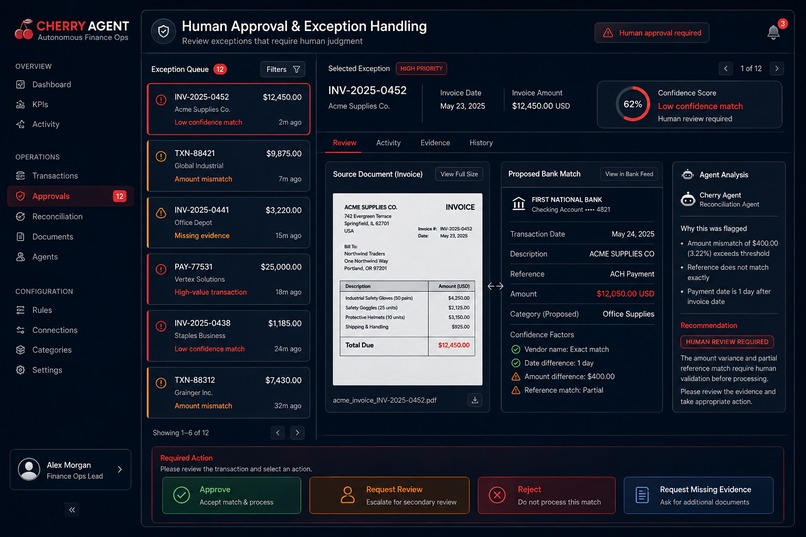This screenshot has width=806, height=537.
Task: Click the Amount difference warning icon
Action: tap(516, 377)
